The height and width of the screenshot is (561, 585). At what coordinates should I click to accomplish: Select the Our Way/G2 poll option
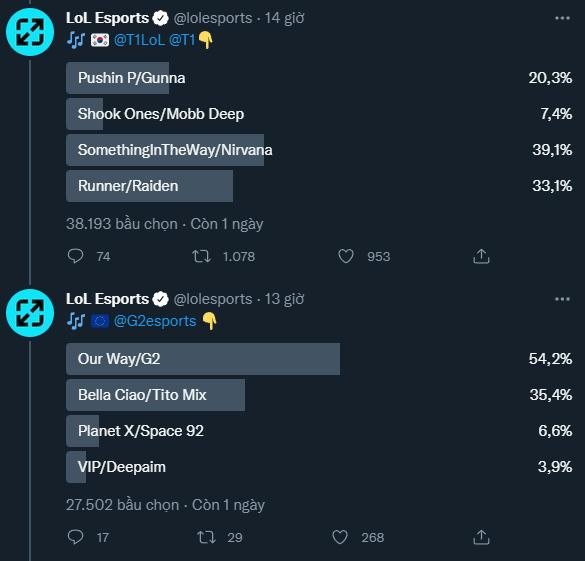[319, 359]
